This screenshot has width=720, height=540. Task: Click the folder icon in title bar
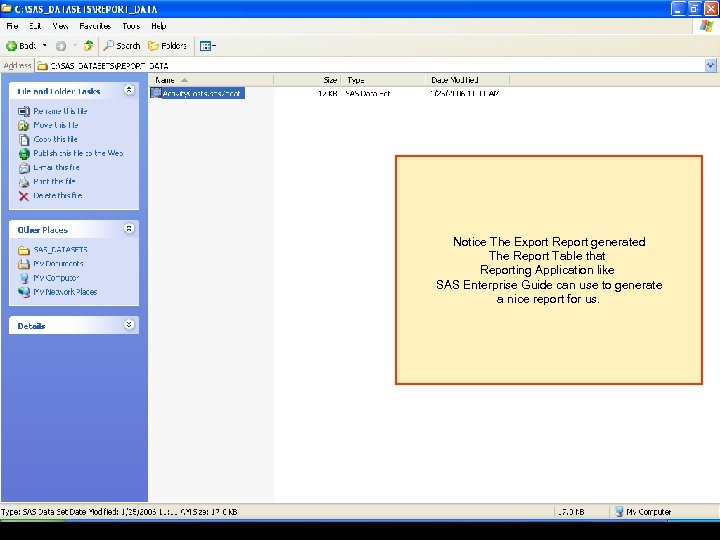coord(6,9)
